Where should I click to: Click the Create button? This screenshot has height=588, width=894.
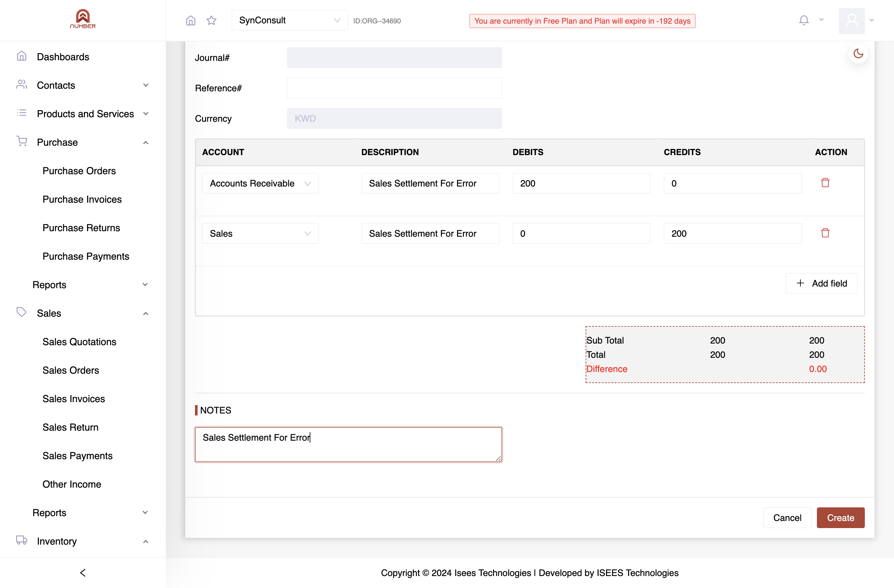click(x=841, y=518)
